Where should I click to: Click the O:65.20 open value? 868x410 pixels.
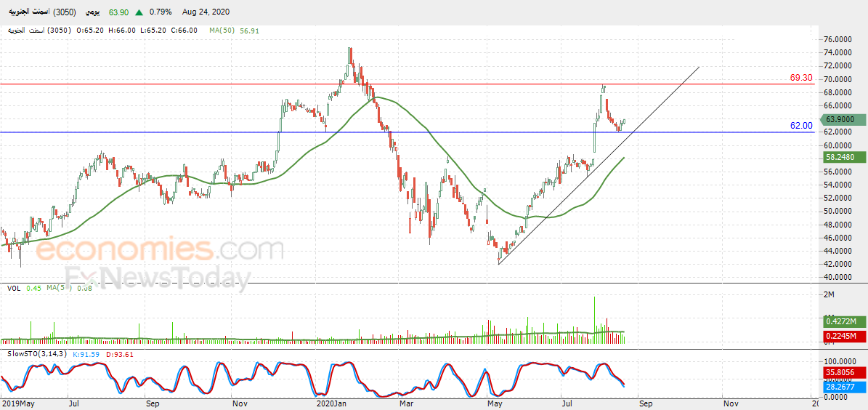(x=92, y=31)
